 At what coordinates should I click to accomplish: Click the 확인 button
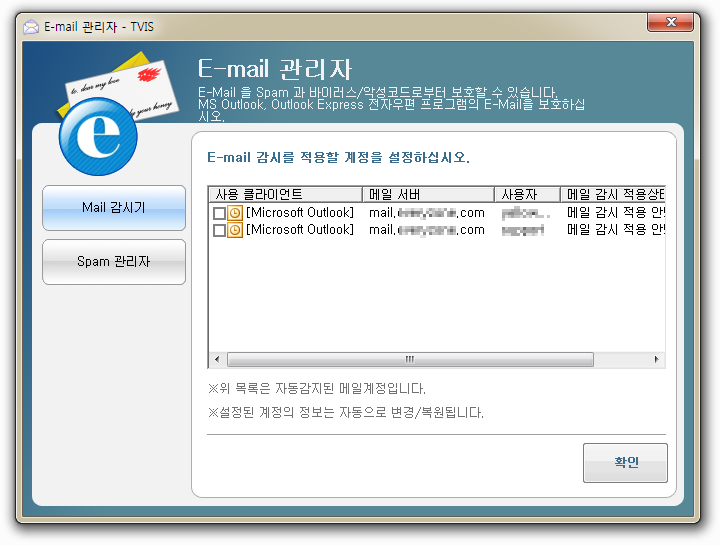(x=625, y=463)
